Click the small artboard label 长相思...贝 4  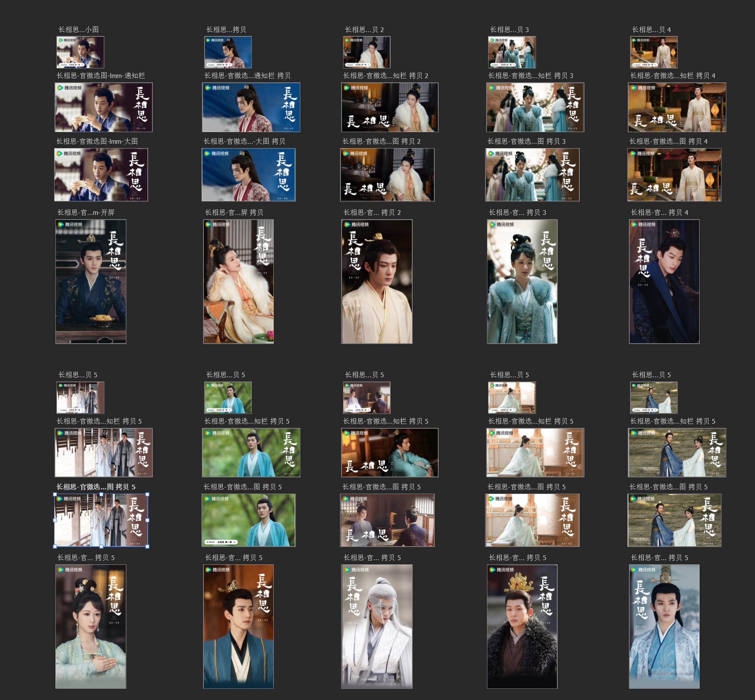[651, 29]
